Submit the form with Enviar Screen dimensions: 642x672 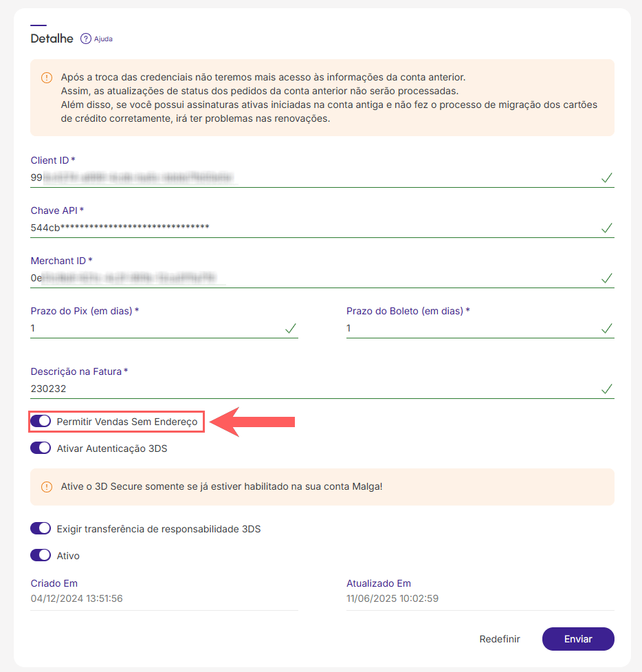(x=578, y=639)
